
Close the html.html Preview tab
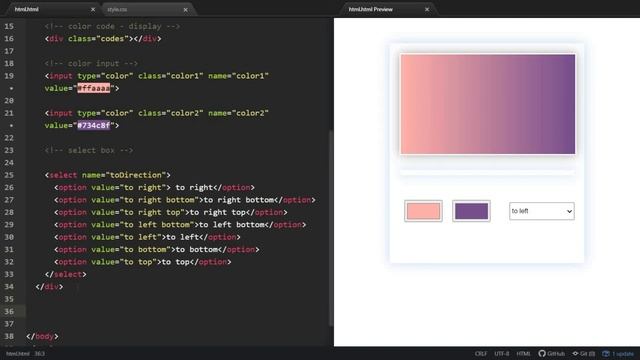(427, 9)
